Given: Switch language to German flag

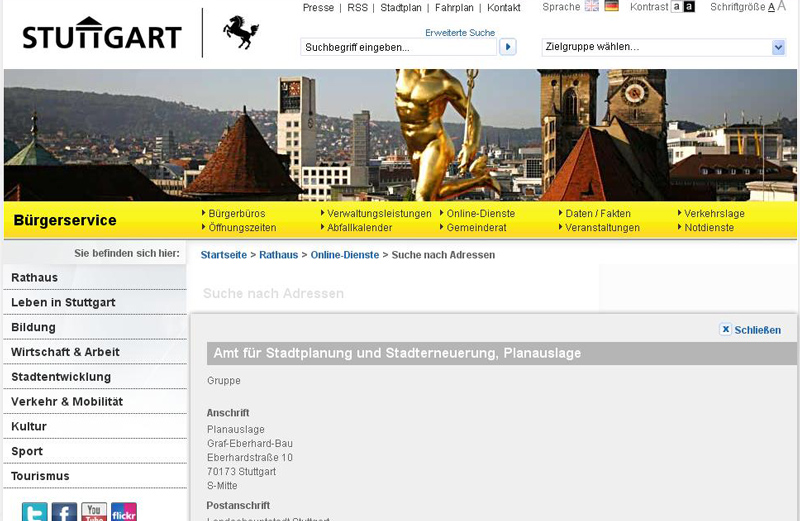Looking at the screenshot, I should (x=611, y=6).
